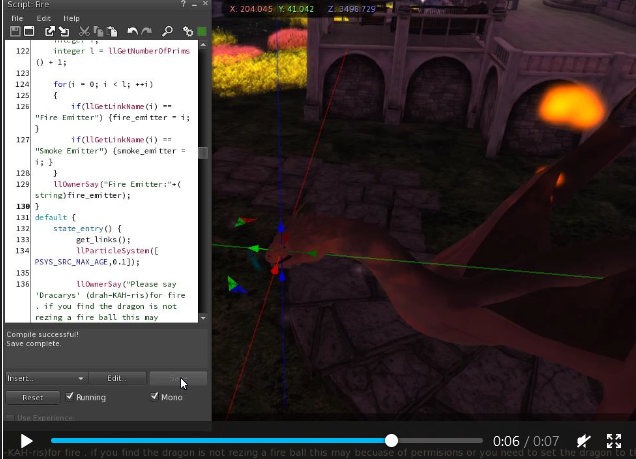
Task: Click the 'Script: Fire' window title
Action: [28, 4]
